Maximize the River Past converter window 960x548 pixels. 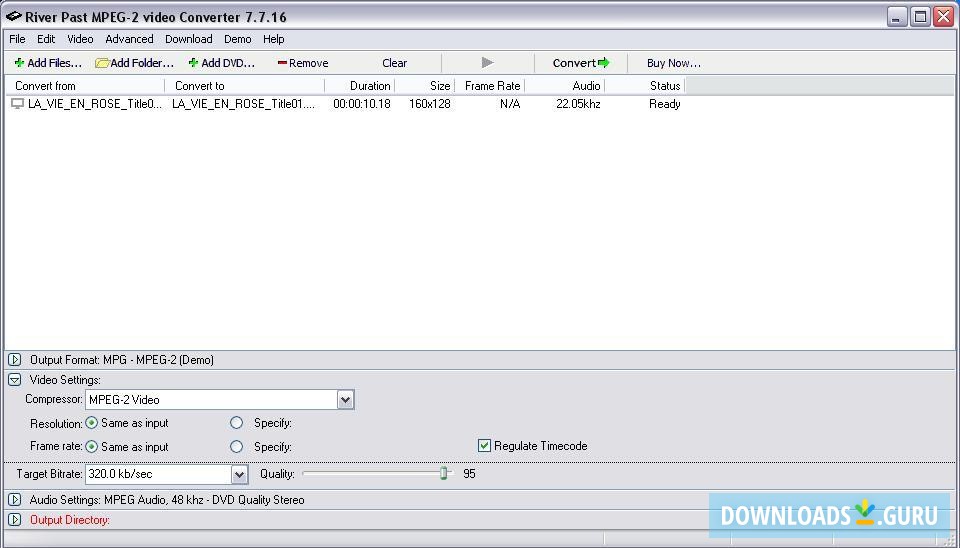pyautogui.click(x=920, y=17)
